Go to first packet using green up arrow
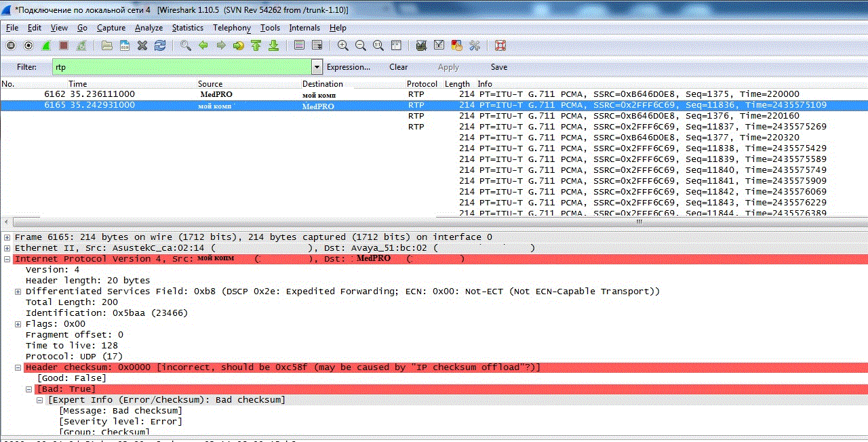Viewport: 868px width, 442px height. (x=256, y=45)
